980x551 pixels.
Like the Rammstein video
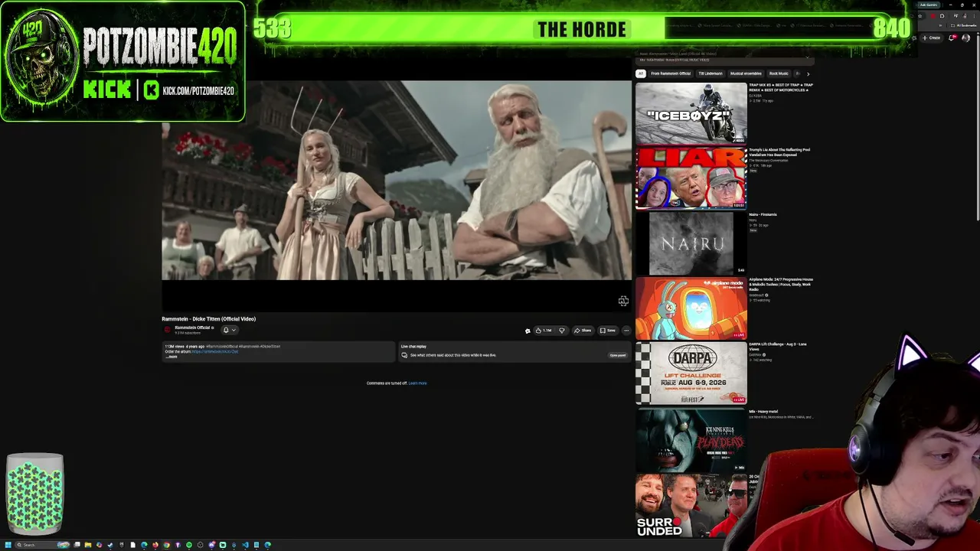click(x=544, y=331)
